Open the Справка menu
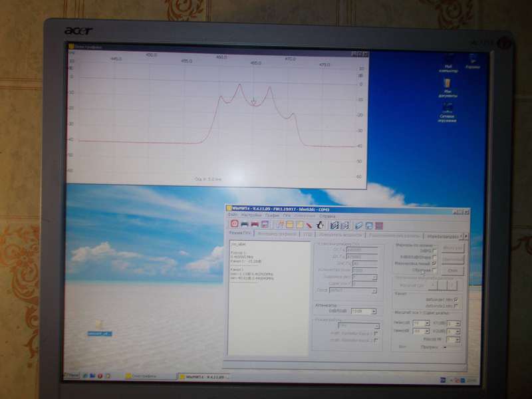The width and height of the screenshot is (532, 399). (x=327, y=216)
